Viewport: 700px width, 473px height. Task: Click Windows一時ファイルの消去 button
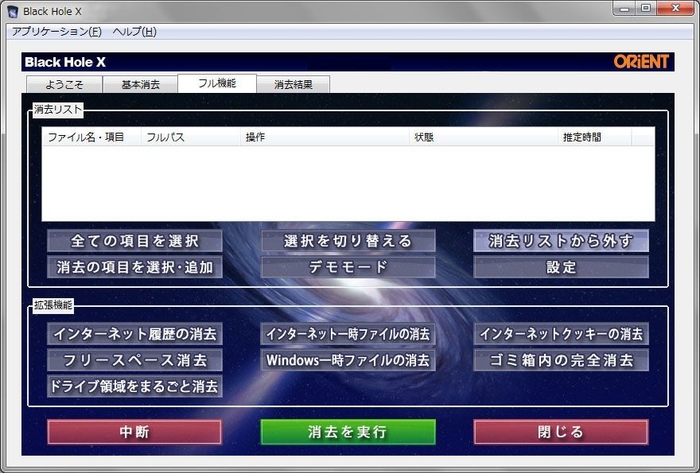[x=348, y=360]
